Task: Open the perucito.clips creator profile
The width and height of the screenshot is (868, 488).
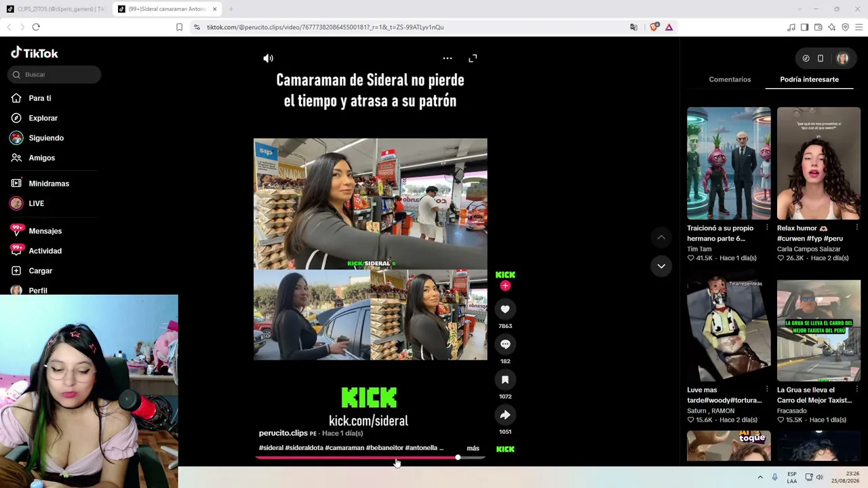Action: [283, 433]
